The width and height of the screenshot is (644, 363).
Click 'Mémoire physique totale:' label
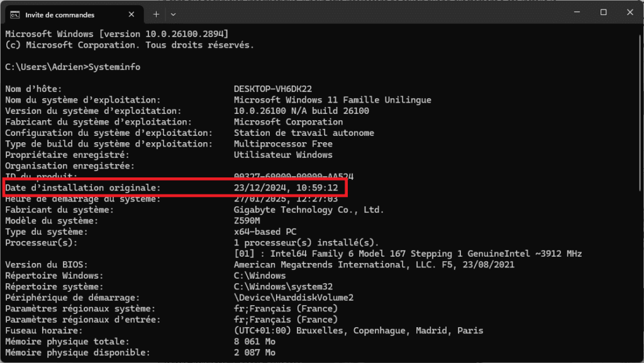[x=67, y=342]
